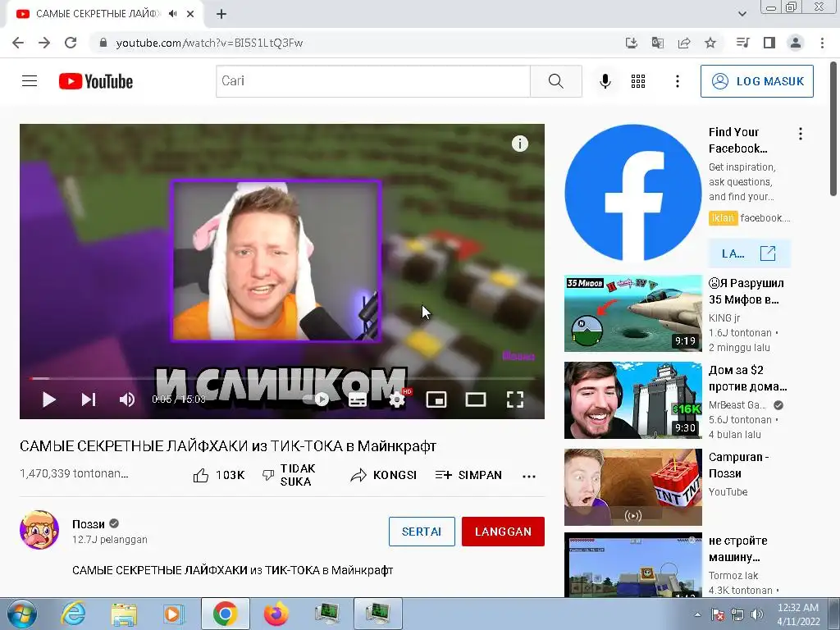Screen dimensions: 840x630
Task: Save video with SIMPAN
Action: click(x=468, y=475)
